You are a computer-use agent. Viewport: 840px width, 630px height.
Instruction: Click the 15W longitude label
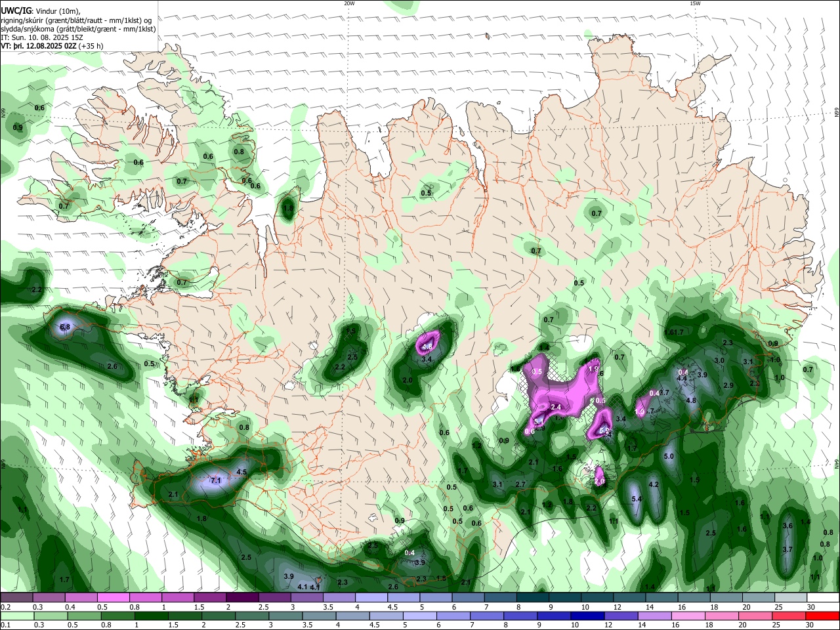click(x=695, y=3)
